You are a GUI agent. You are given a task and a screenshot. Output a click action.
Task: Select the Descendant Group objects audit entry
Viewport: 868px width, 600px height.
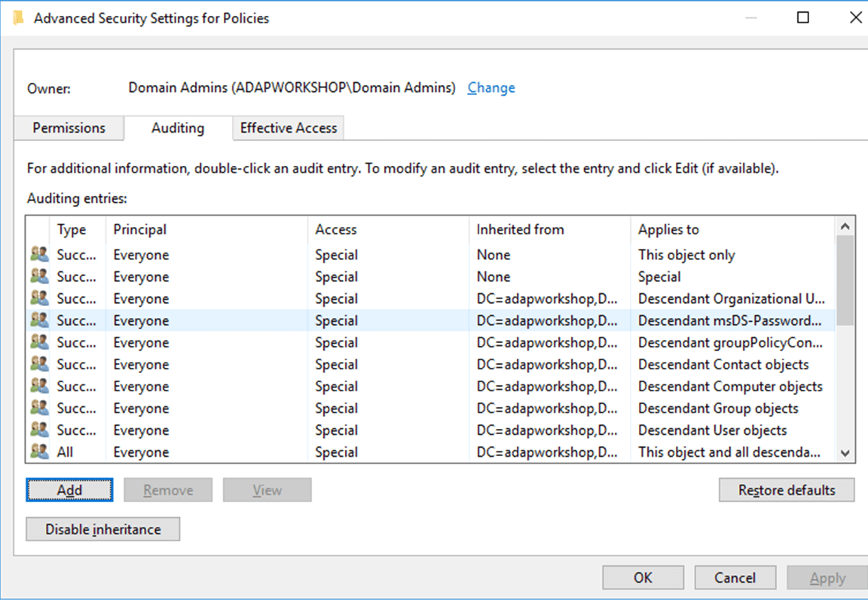tap(717, 409)
